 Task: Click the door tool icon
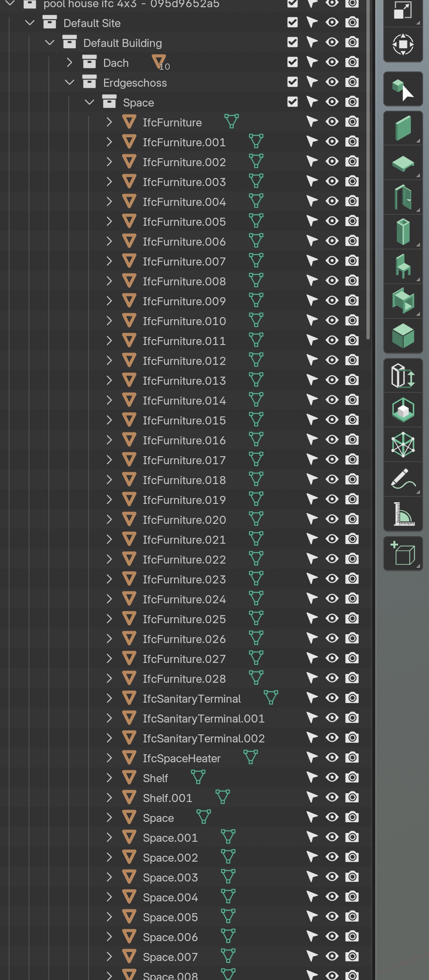coord(402,197)
